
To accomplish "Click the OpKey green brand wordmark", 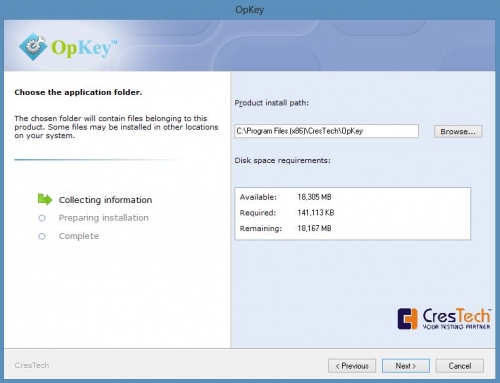I will (x=84, y=48).
